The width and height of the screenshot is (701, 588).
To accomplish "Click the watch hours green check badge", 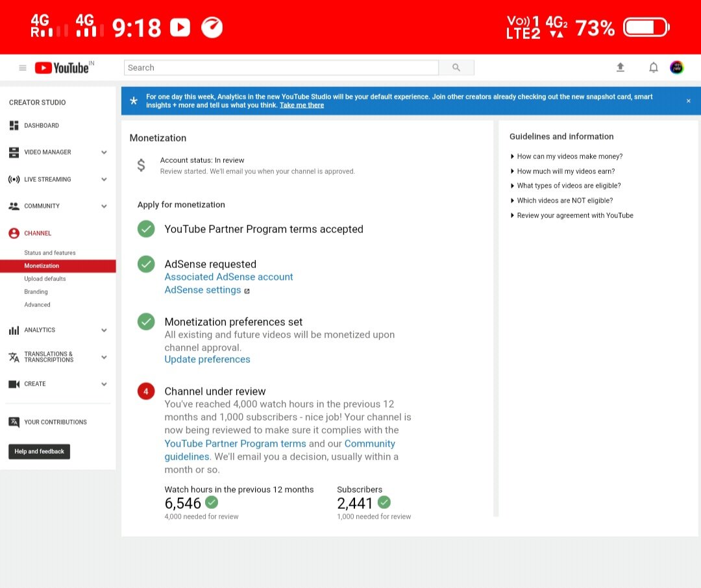I will click(212, 502).
